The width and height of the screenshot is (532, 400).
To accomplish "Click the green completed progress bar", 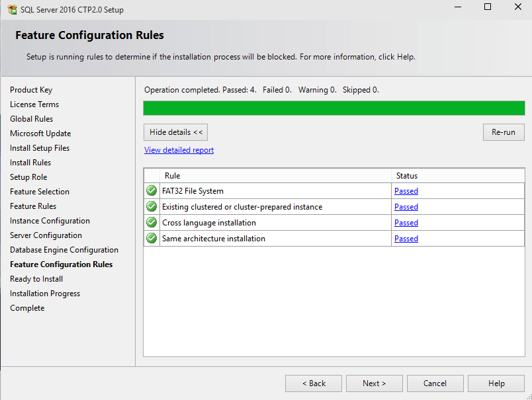I will pos(334,108).
